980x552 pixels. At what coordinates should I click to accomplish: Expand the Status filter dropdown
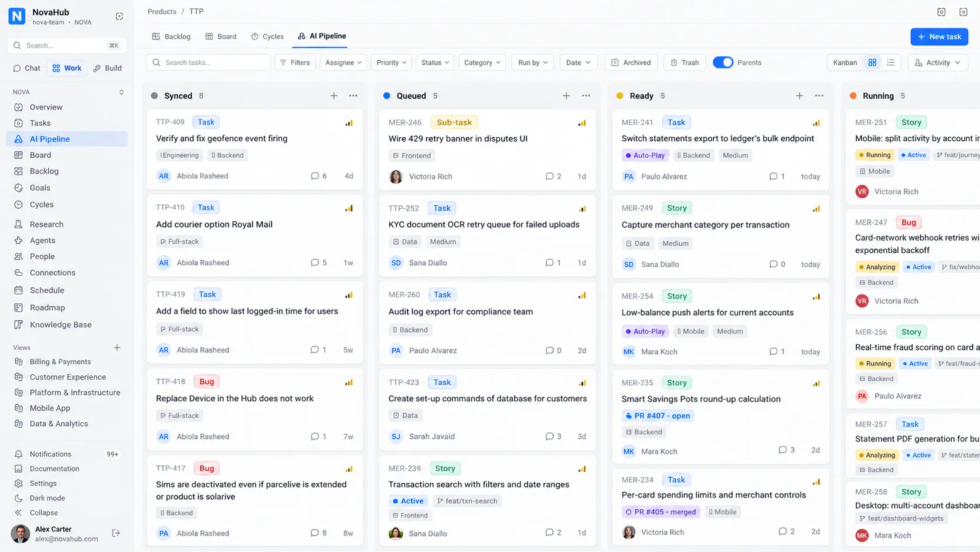435,63
